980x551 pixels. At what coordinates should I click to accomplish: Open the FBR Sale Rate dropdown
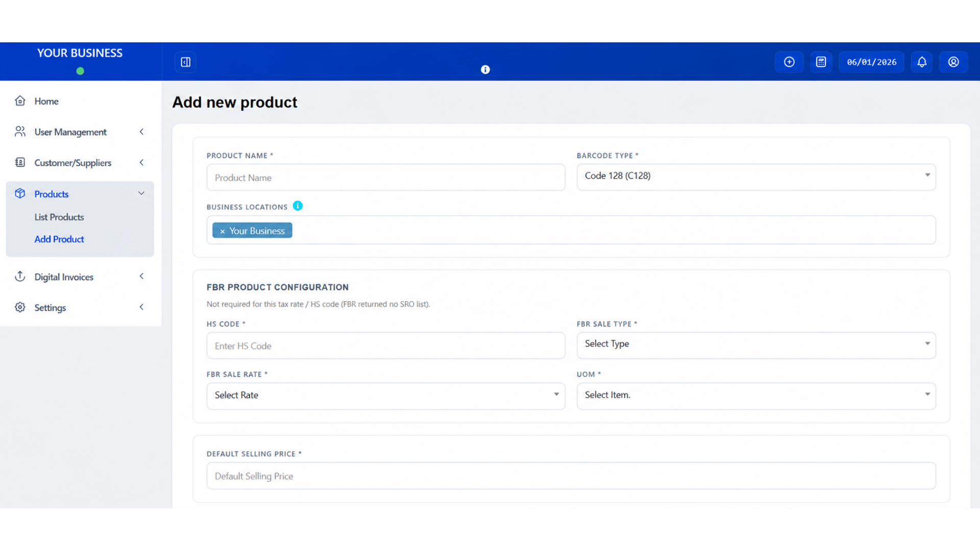point(386,396)
